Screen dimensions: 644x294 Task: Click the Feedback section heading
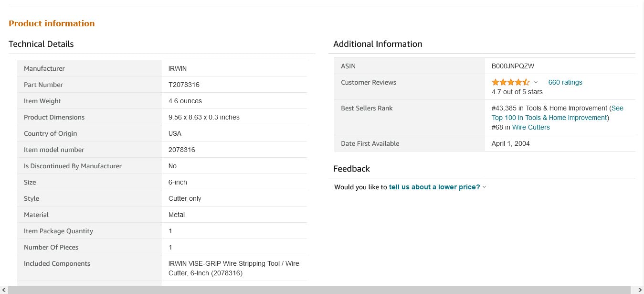(351, 168)
